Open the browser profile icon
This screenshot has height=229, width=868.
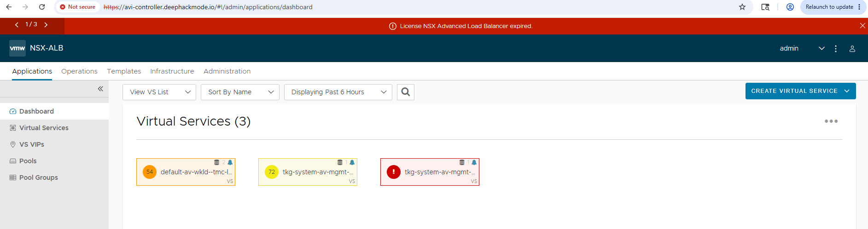point(790,7)
